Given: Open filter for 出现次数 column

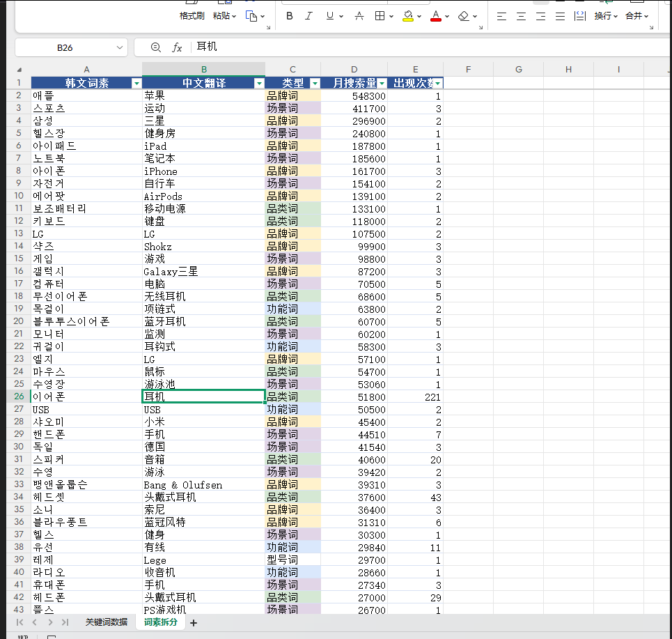Looking at the screenshot, I should point(437,83).
